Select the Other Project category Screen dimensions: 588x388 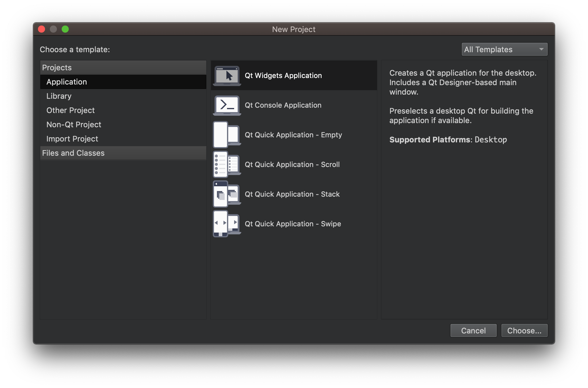click(x=123, y=110)
